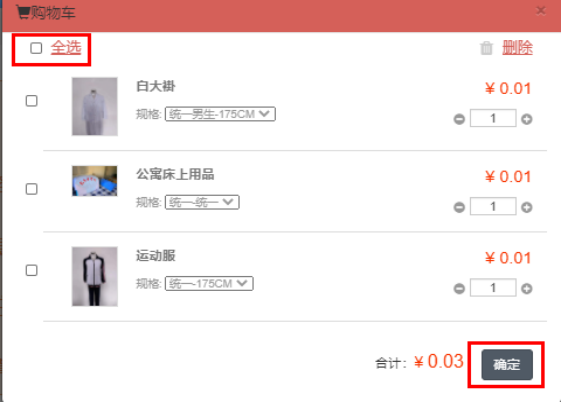Click the 全选 select-all link text

click(x=66, y=48)
